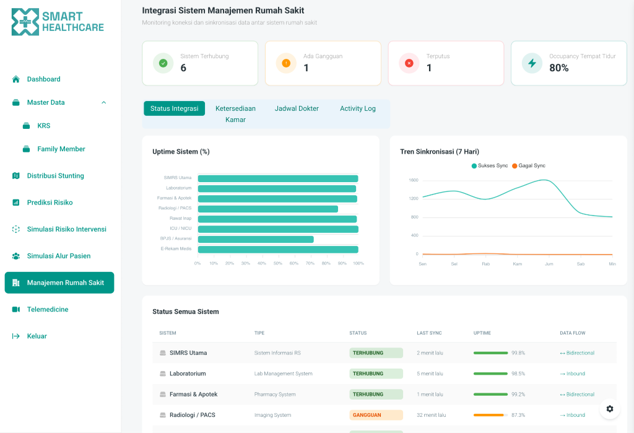
Task: Click Bidirectional in the SIMRS Utama row
Action: tap(577, 353)
